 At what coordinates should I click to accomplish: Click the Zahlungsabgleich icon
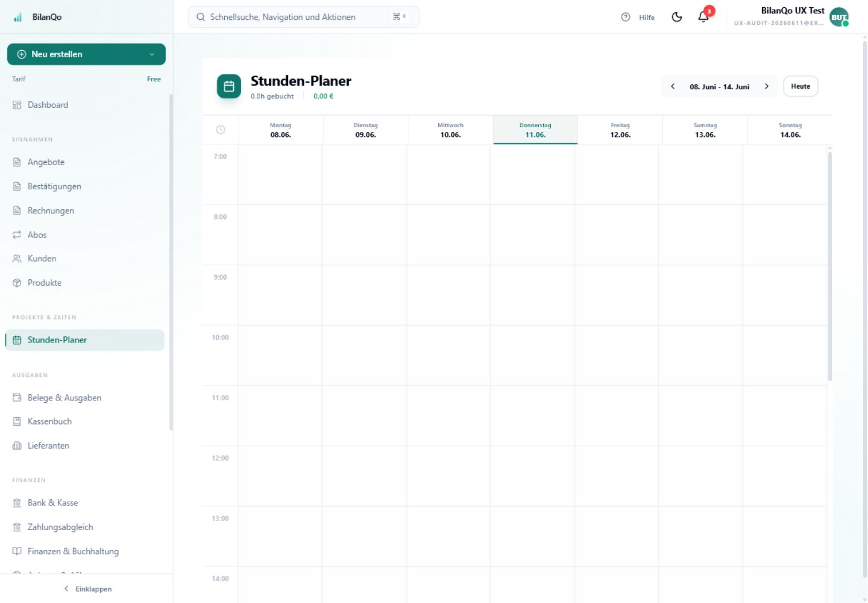coord(17,527)
